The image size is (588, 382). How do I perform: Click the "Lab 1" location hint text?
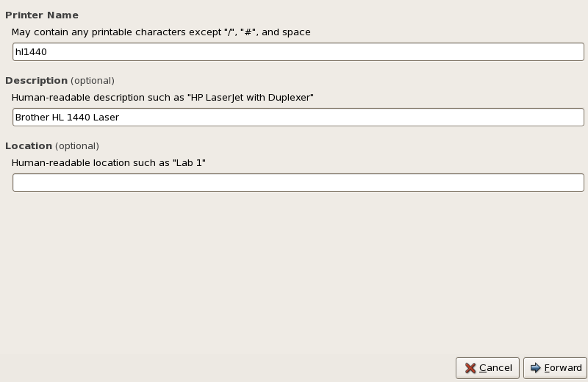[x=189, y=163]
